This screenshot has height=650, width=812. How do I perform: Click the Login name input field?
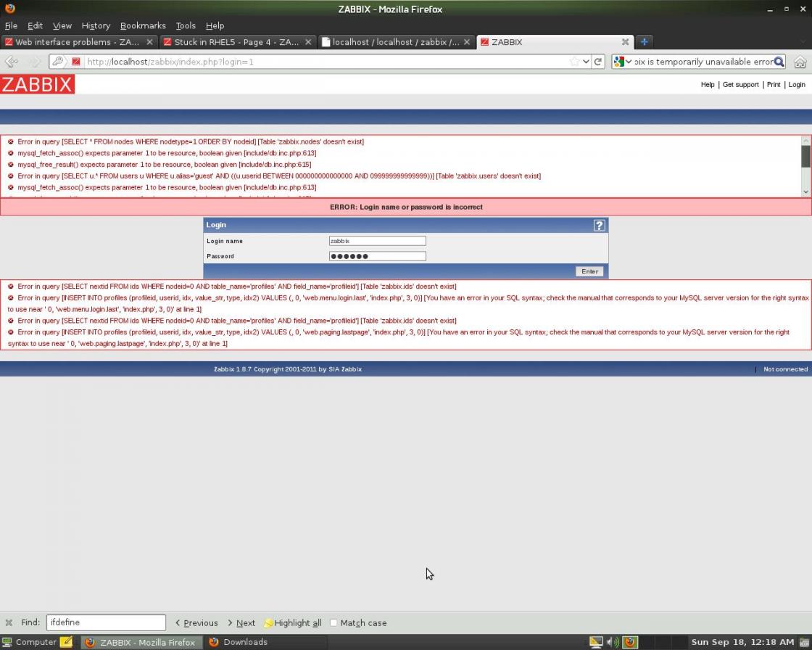(377, 241)
